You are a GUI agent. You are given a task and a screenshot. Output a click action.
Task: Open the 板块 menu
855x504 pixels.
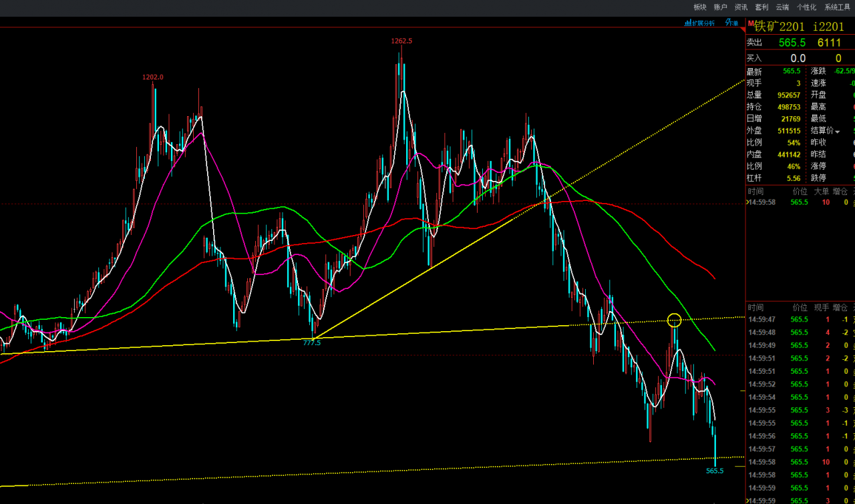[x=699, y=7]
